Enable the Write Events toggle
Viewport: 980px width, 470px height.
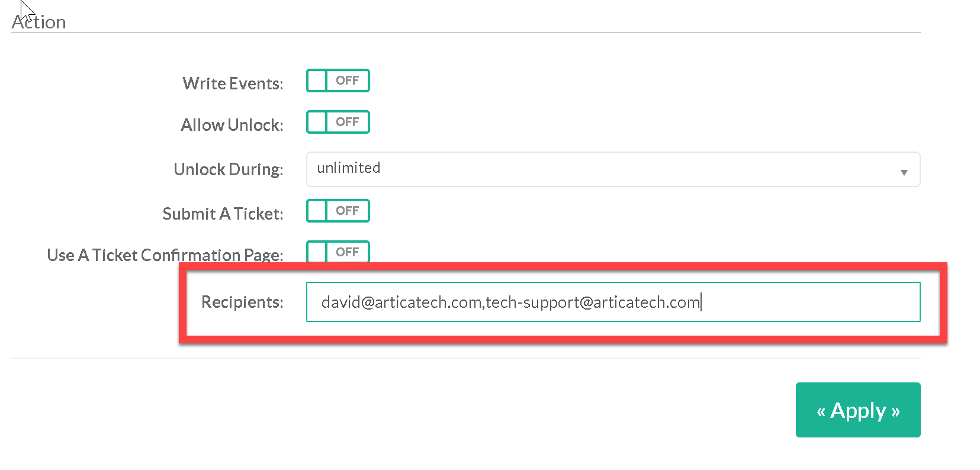(338, 81)
